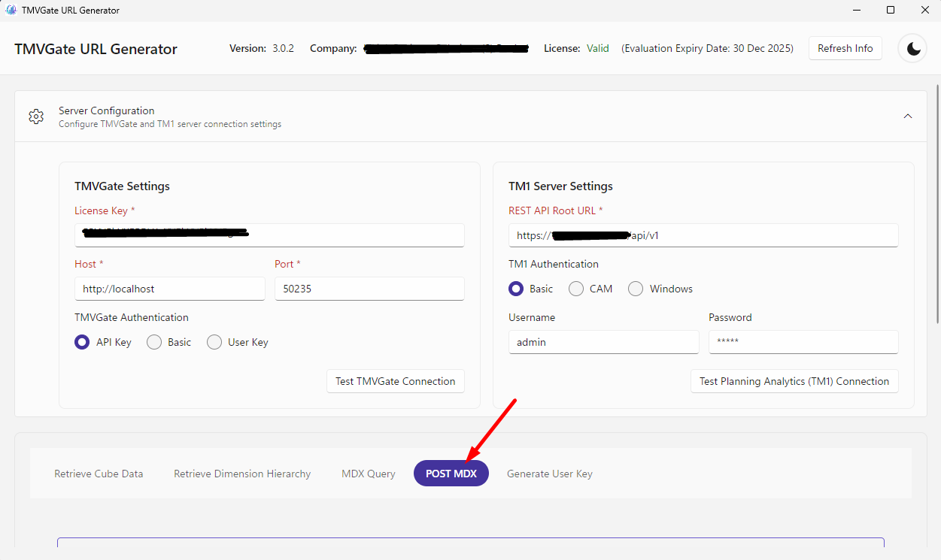Click the Refresh Info button
The width and height of the screenshot is (941, 560).
(845, 48)
